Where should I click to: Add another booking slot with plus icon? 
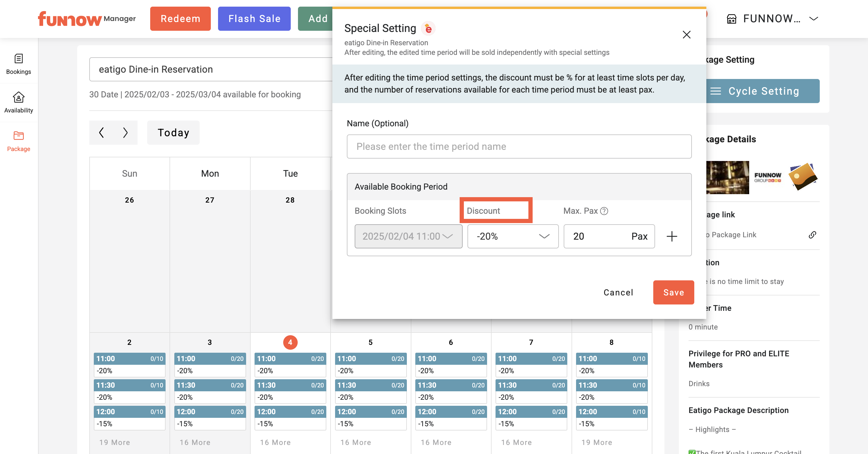point(672,236)
